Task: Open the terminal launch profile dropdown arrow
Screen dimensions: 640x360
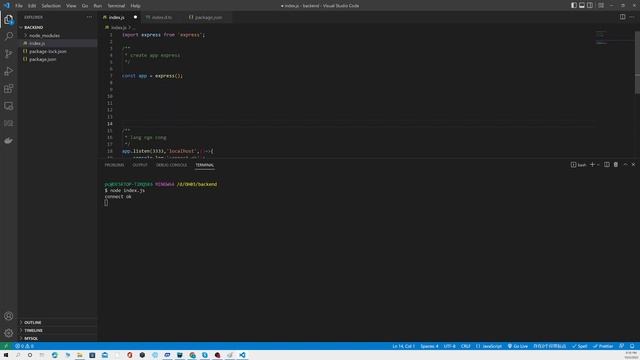Action: (x=598, y=164)
